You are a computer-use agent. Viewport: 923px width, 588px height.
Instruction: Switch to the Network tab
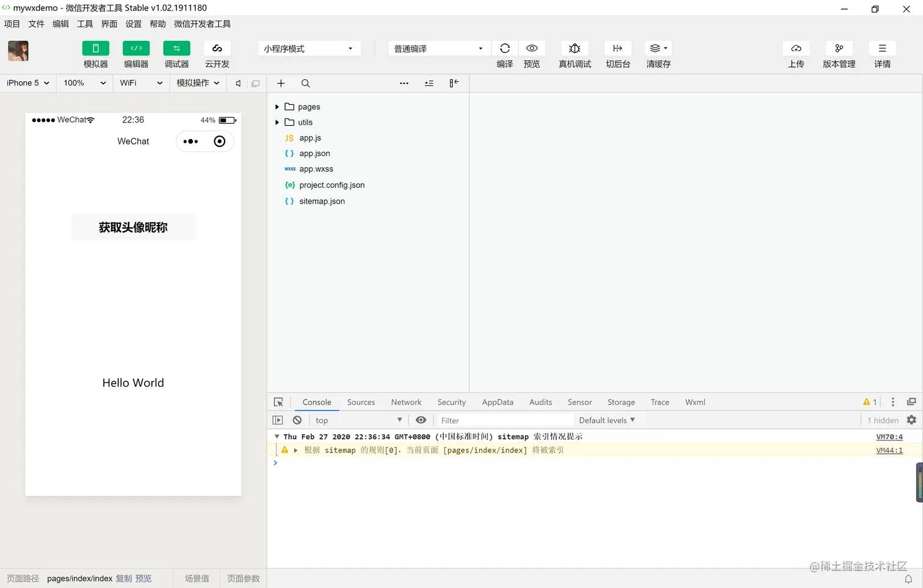point(406,402)
